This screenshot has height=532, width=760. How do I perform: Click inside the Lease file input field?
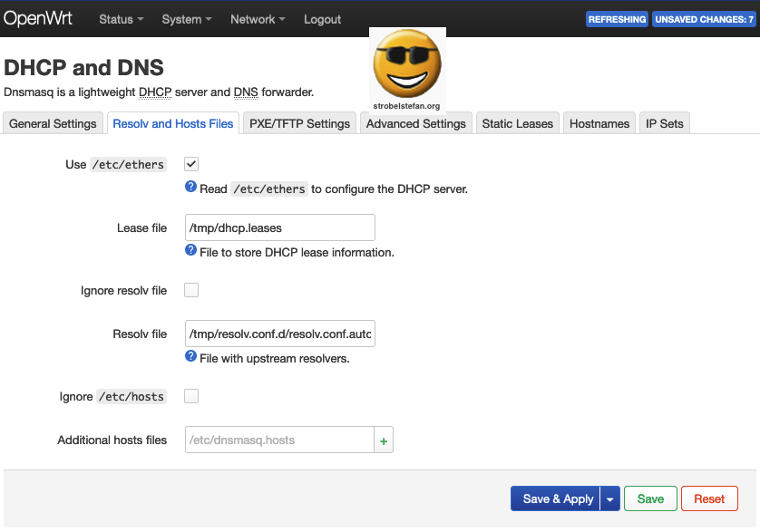click(279, 227)
